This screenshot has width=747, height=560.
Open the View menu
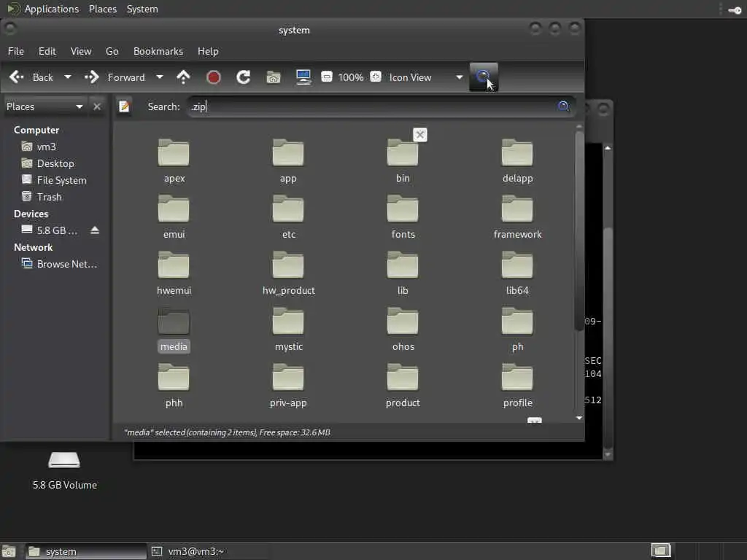81,52
